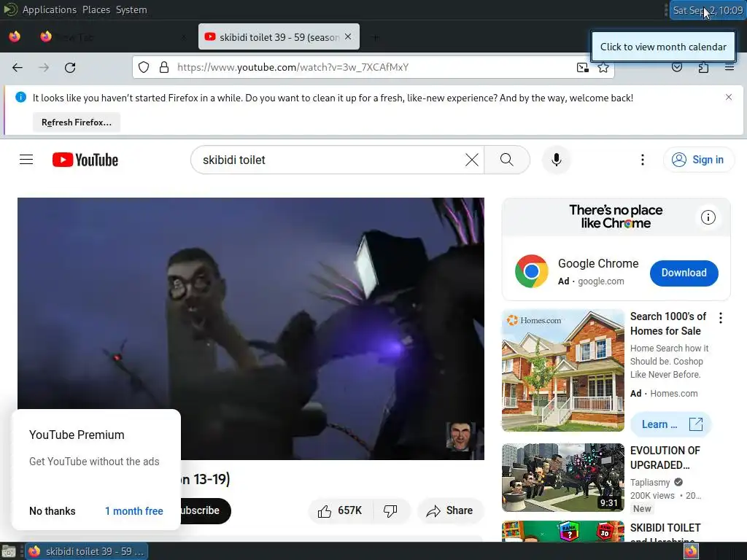747x560 pixels.
Task: Open the extensions puzzle icon
Action: point(703,67)
